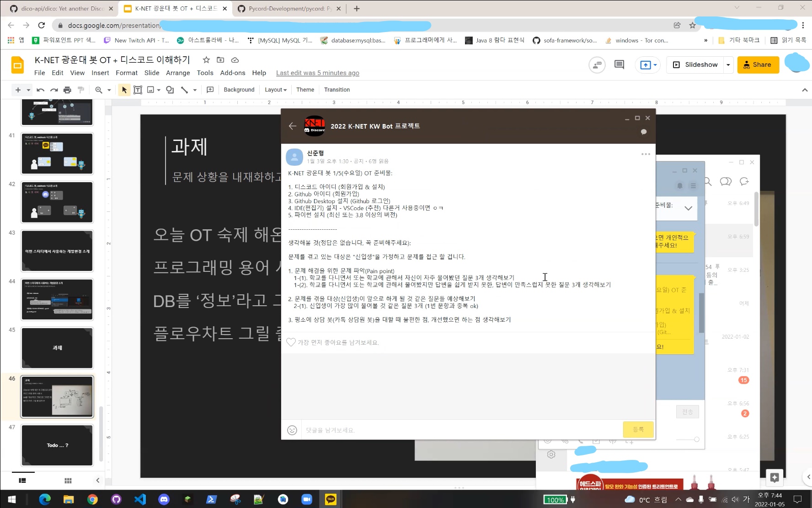Image resolution: width=812 pixels, height=508 pixels.
Task: Click the yellow Share button
Action: [x=758, y=65]
